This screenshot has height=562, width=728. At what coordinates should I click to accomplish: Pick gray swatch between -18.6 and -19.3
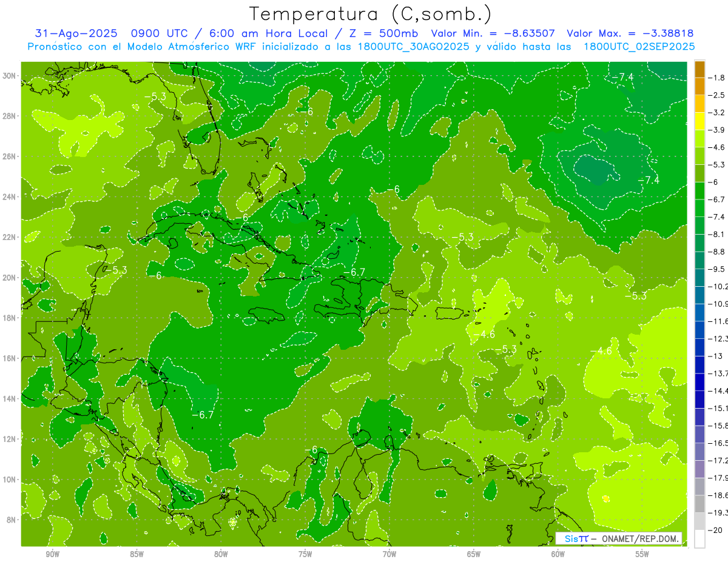point(699,503)
